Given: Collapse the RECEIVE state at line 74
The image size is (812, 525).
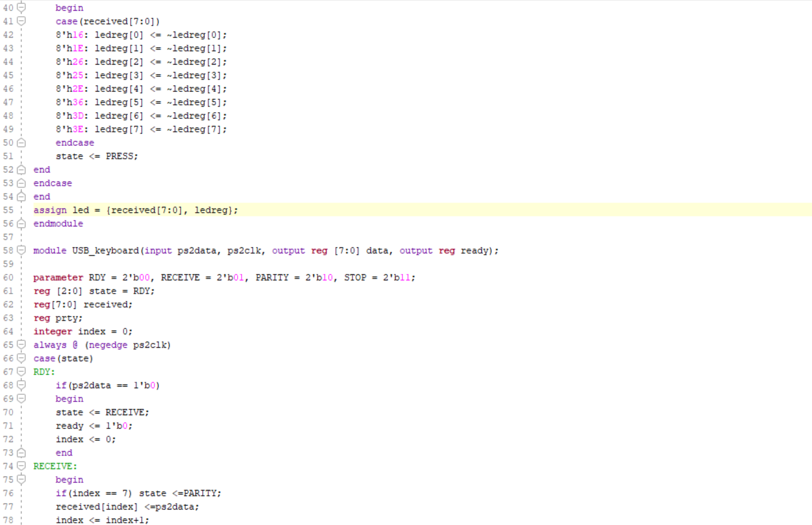Looking at the screenshot, I should (21, 466).
